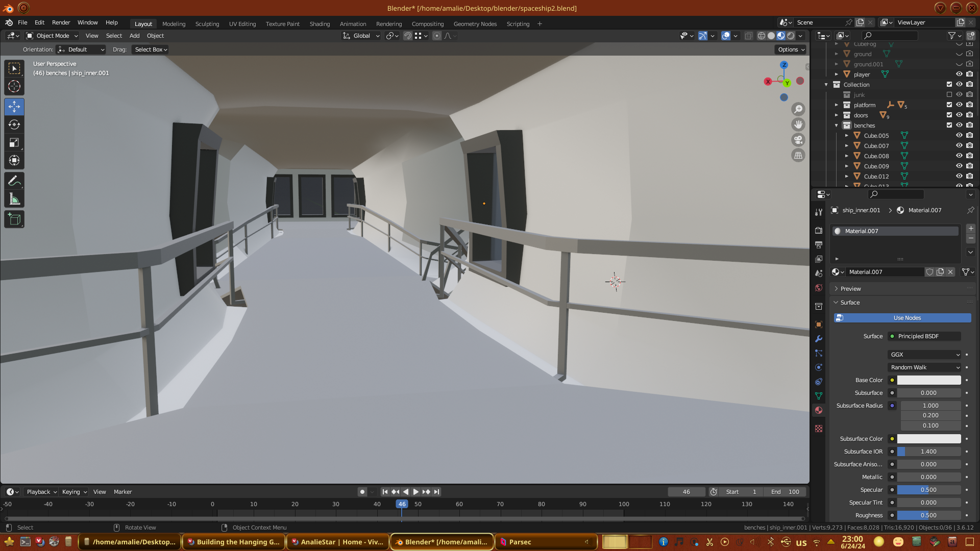Expand the Preview panel

click(x=850, y=289)
